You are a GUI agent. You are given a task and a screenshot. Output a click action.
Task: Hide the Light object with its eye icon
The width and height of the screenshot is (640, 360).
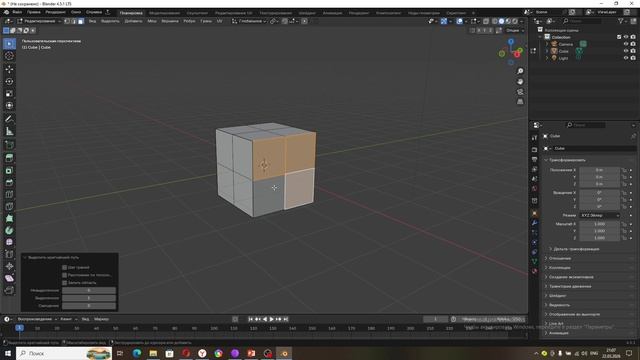626,58
